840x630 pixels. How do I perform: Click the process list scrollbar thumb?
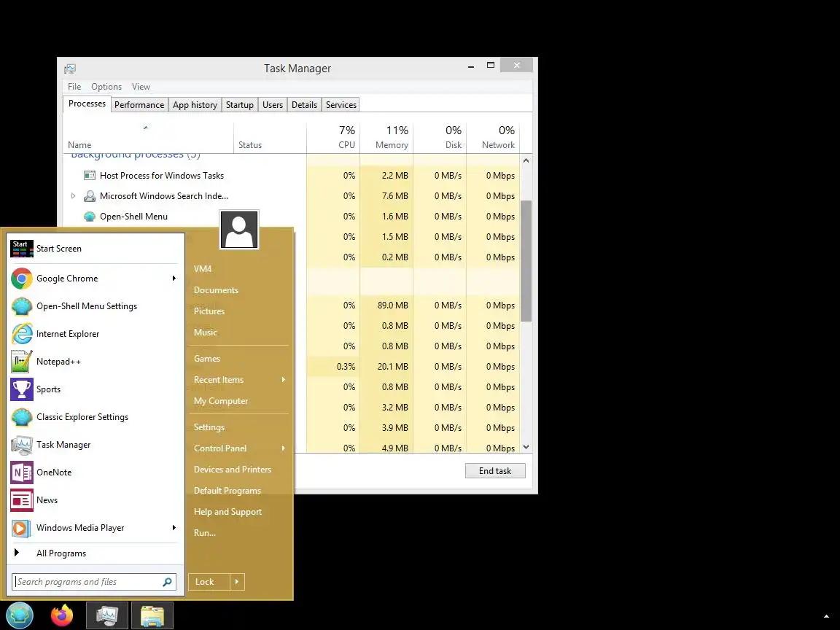click(x=526, y=261)
